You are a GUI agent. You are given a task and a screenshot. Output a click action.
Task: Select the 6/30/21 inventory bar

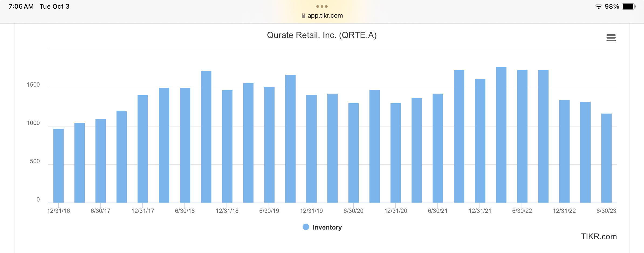click(438, 148)
